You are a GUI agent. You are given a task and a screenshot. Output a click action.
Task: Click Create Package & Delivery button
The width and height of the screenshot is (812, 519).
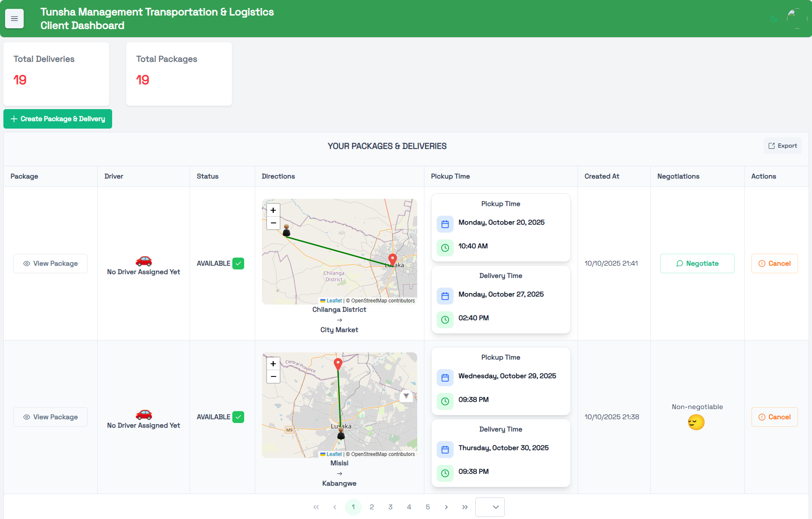[x=58, y=119]
